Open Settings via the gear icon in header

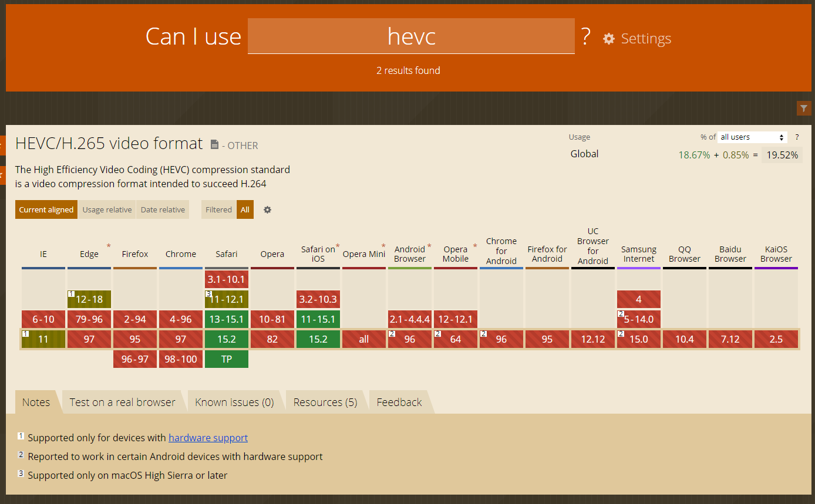609,39
